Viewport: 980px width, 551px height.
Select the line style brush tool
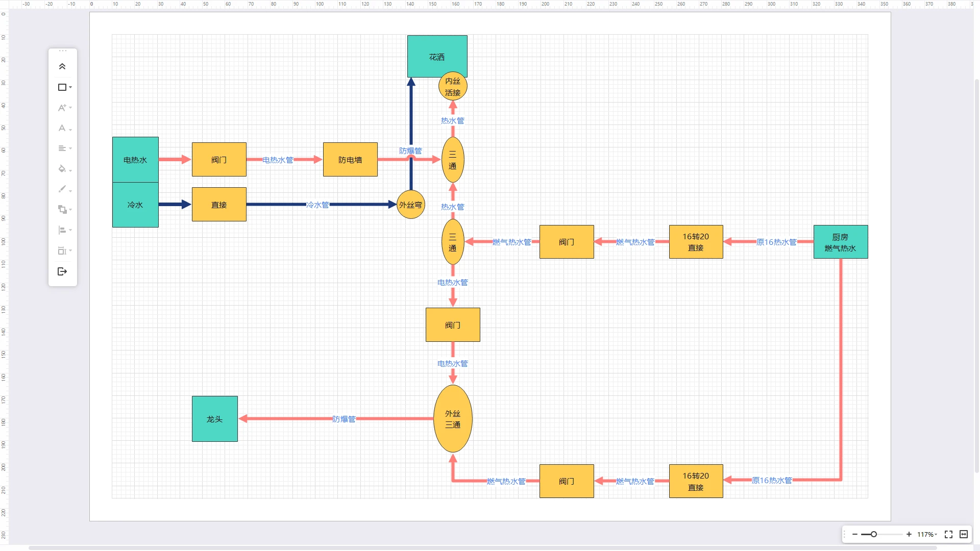coord(62,189)
